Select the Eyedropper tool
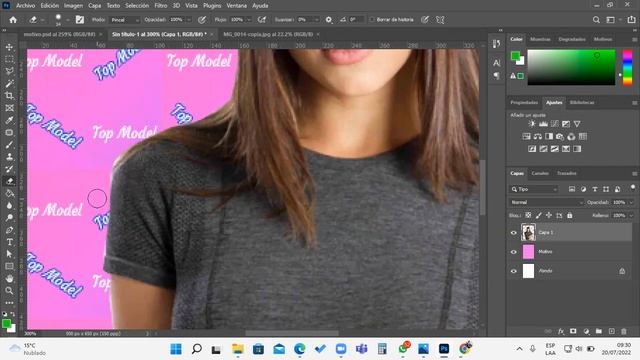 (x=9, y=120)
